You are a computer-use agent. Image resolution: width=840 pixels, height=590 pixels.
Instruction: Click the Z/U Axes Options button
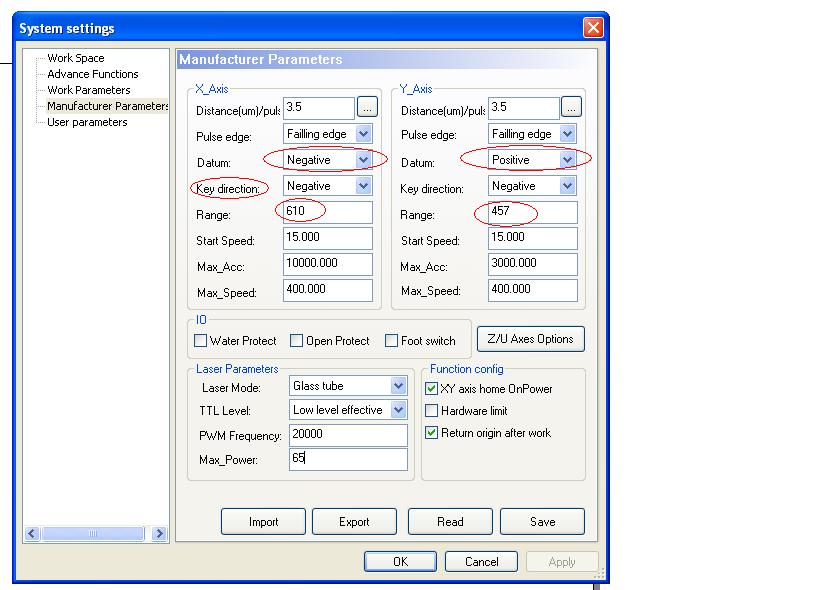tap(530, 339)
